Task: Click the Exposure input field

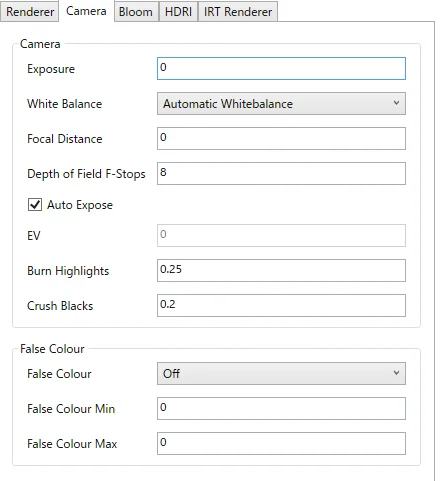Action: (281, 68)
